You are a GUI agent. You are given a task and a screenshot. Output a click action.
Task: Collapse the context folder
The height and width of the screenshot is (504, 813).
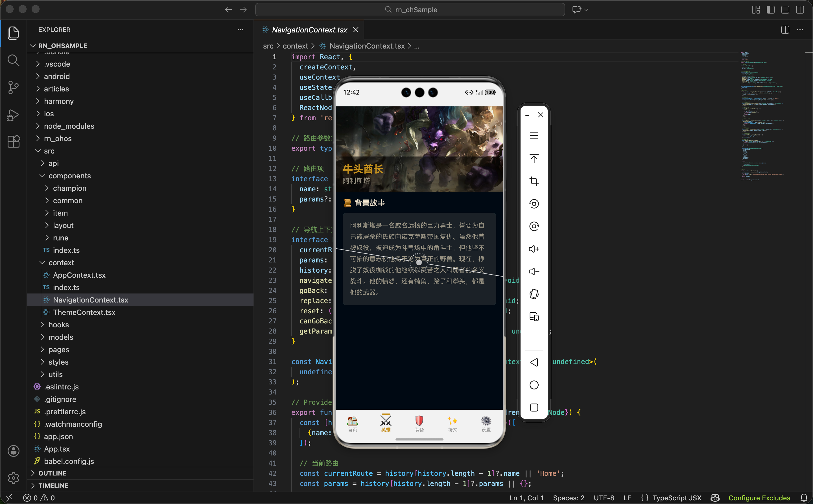click(140, 263)
